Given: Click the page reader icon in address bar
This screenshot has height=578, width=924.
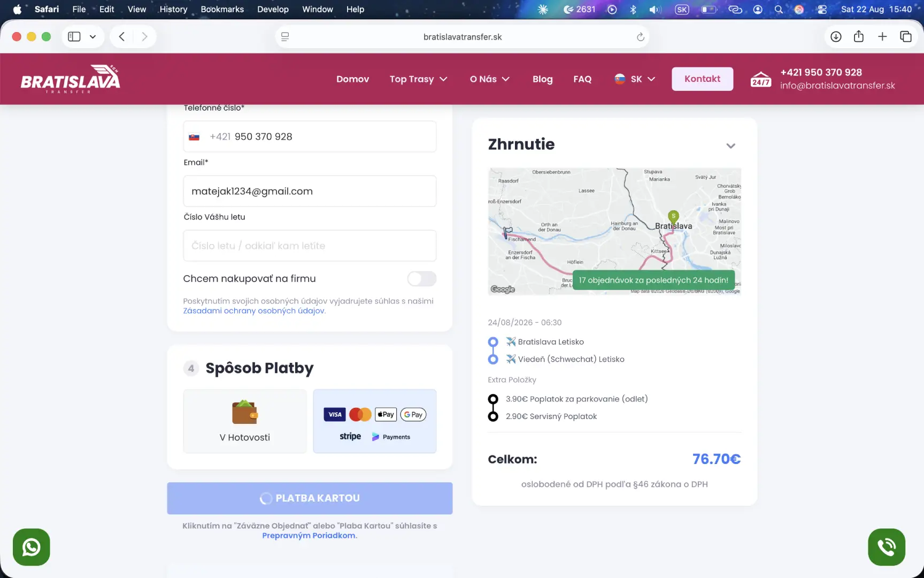Looking at the screenshot, I should 285,37.
